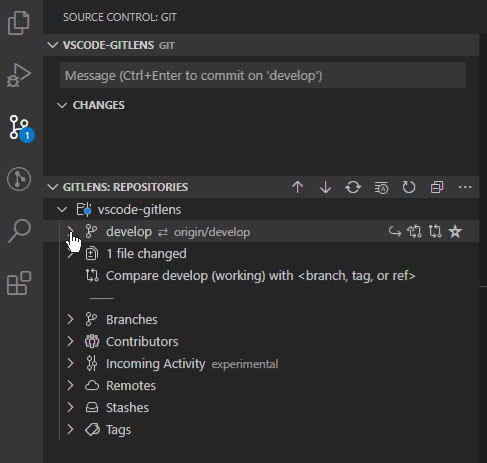Viewport: 487px width, 463px height.
Task: Click the cloud icon beside Remotes
Action: click(92, 386)
